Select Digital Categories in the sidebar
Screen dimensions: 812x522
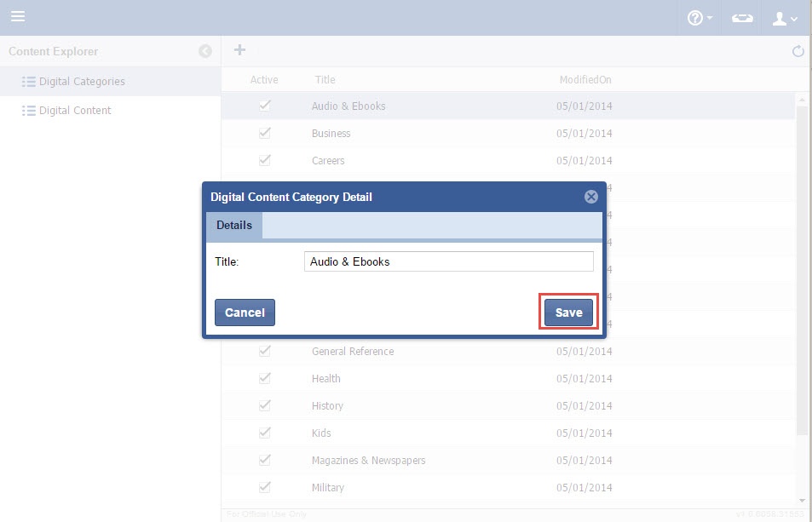[x=82, y=82]
